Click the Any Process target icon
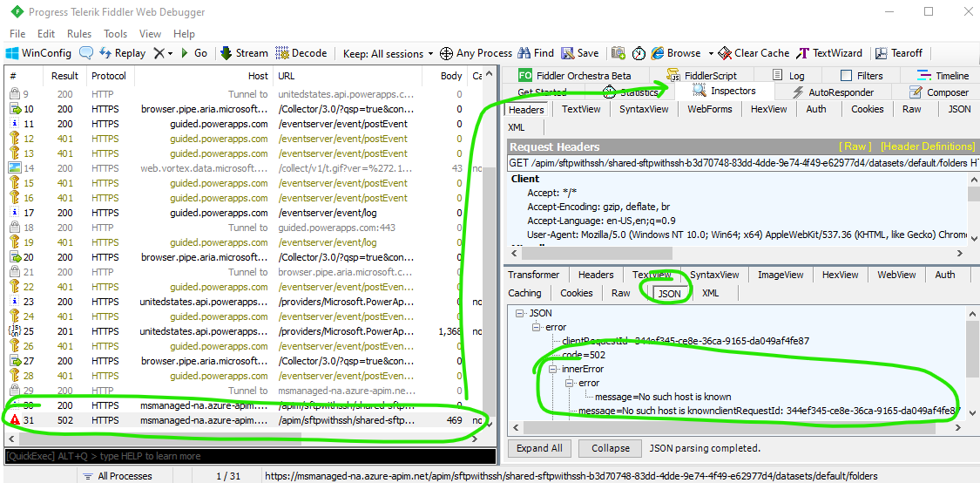The width and height of the screenshot is (980, 483). click(x=446, y=53)
